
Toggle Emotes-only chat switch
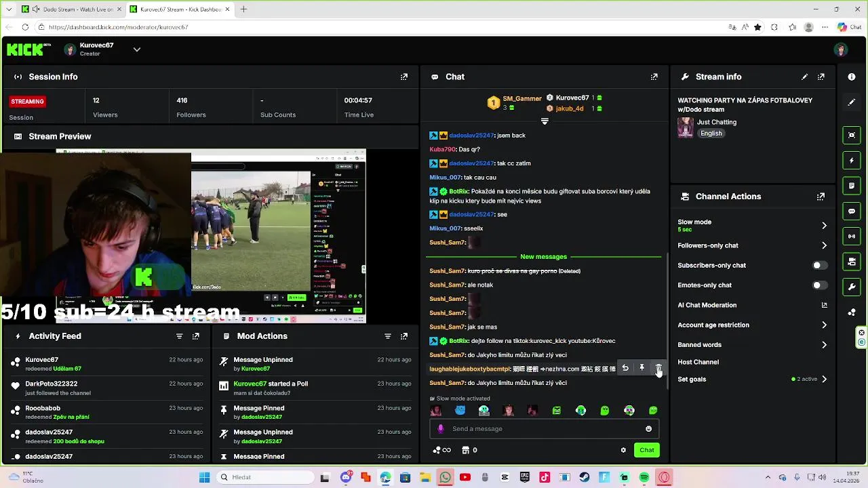(x=820, y=285)
